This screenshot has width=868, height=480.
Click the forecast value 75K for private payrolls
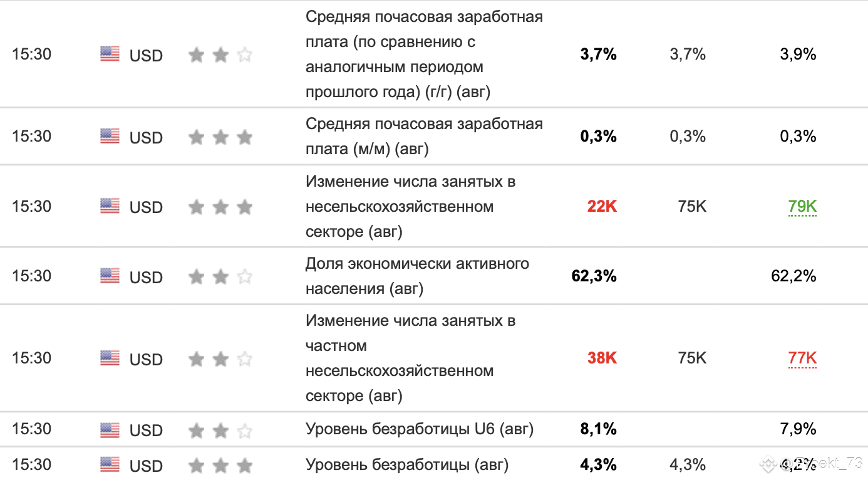(692, 358)
